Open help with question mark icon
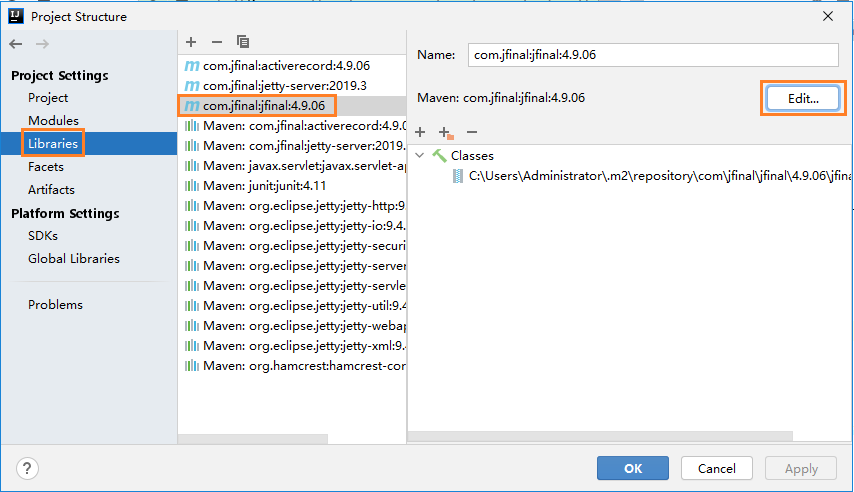 click(27, 468)
